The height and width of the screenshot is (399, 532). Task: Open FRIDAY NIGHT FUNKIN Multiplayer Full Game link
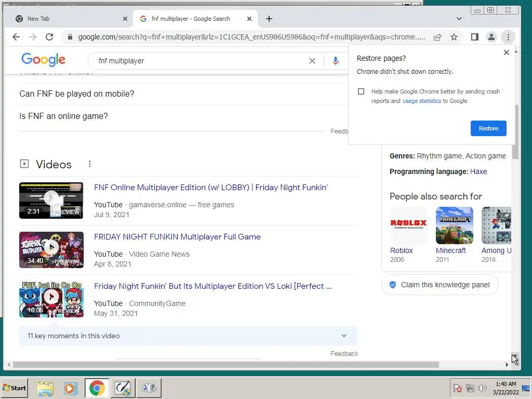tap(177, 236)
